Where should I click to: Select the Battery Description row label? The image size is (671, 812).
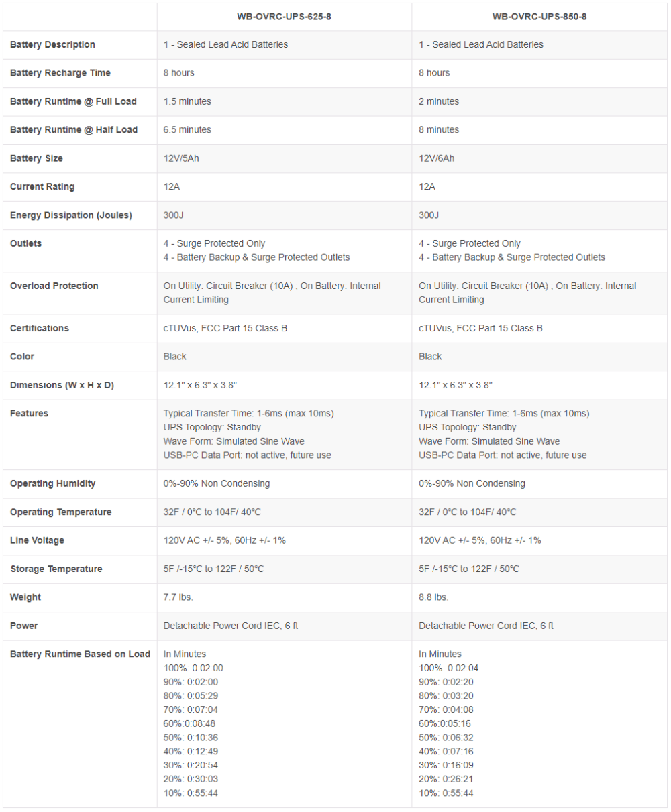point(52,44)
